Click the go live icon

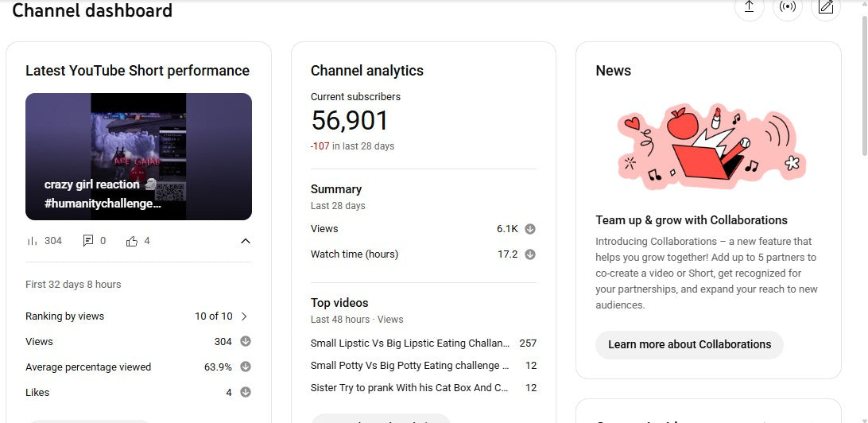pyautogui.click(x=787, y=7)
